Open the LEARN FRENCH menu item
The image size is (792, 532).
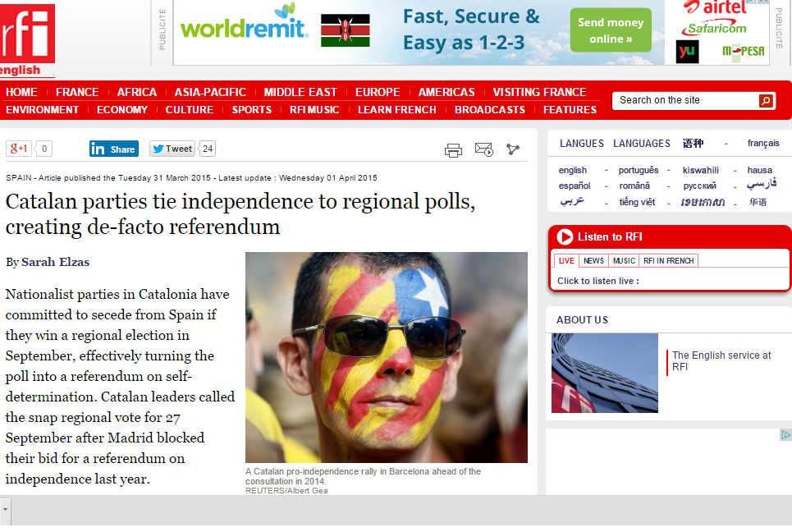point(396,110)
